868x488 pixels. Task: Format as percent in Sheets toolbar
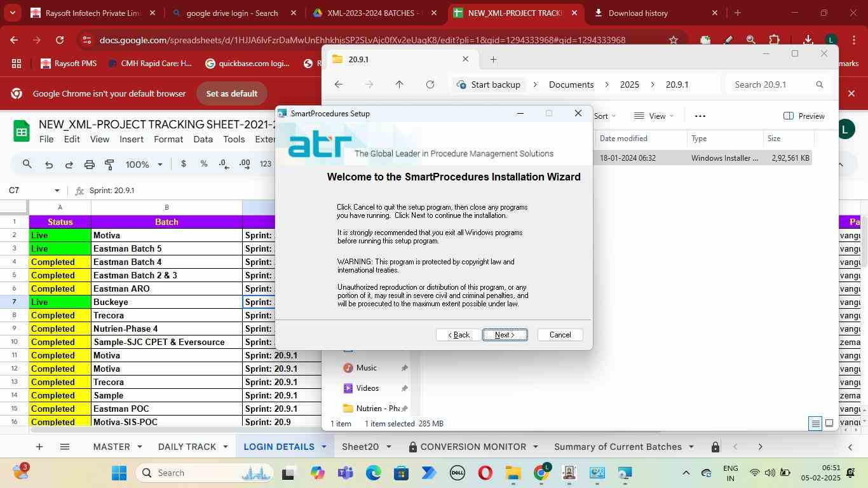[x=203, y=164]
